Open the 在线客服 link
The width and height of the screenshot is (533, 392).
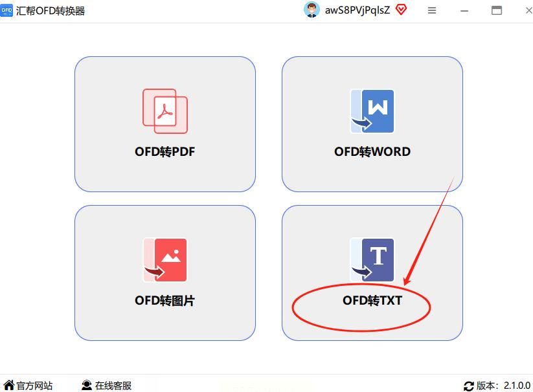point(113,386)
